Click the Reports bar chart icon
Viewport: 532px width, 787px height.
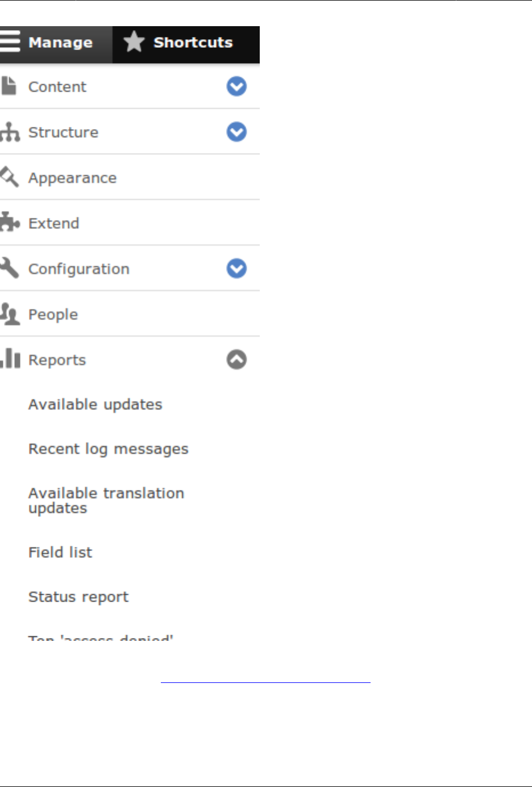pyautogui.click(x=10, y=359)
